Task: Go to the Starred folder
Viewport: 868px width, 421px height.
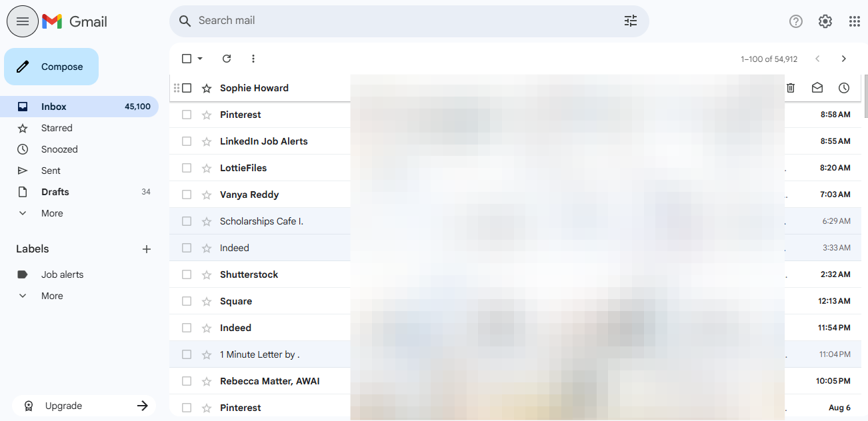Action: coord(57,128)
